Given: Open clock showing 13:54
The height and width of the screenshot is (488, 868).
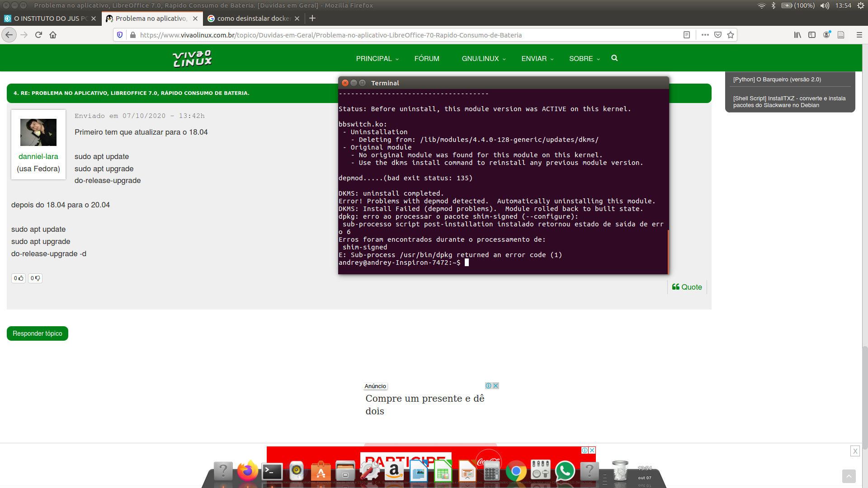Looking at the screenshot, I should pos(843,5).
